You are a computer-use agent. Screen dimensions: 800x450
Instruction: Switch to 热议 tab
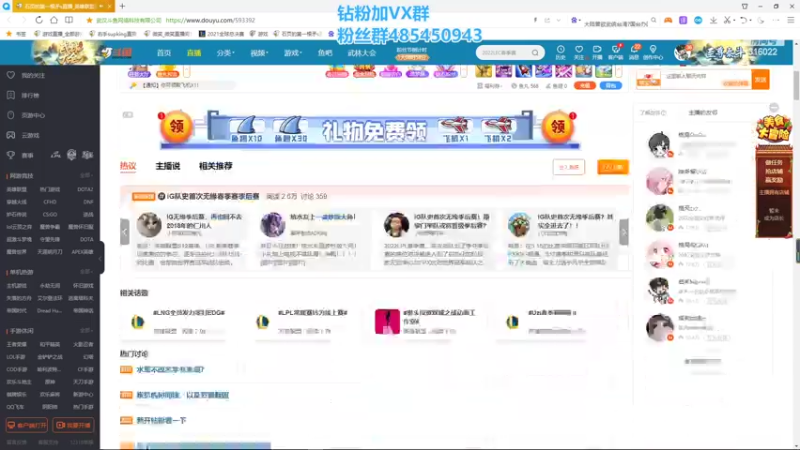[x=128, y=166]
